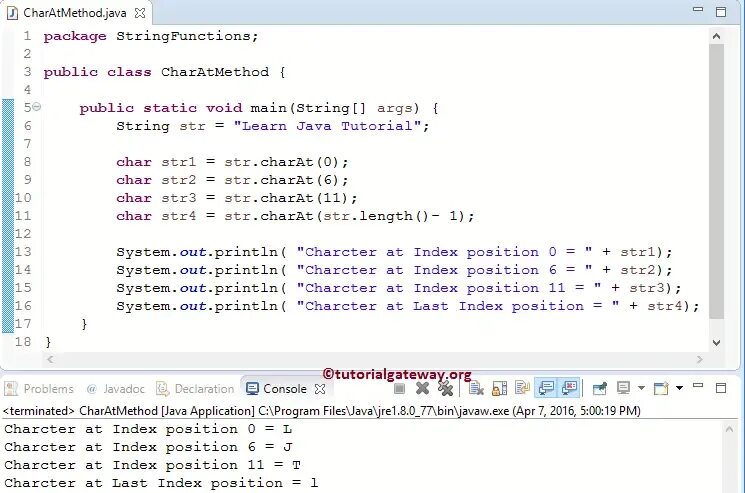The width and height of the screenshot is (745, 493).
Task: Open the Display Selected Console dropdown arrow
Action: (x=641, y=389)
